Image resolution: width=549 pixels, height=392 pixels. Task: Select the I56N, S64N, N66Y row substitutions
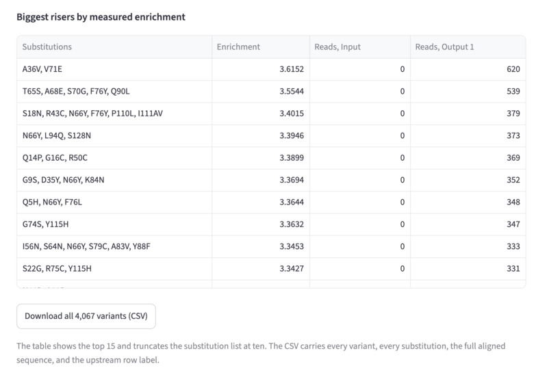[114, 246]
